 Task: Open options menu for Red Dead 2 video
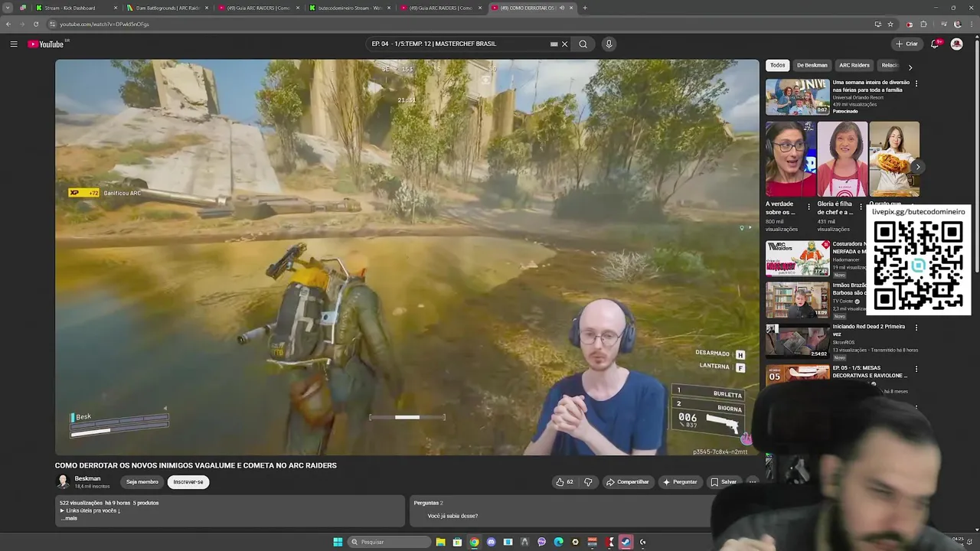[x=916, y=328]
